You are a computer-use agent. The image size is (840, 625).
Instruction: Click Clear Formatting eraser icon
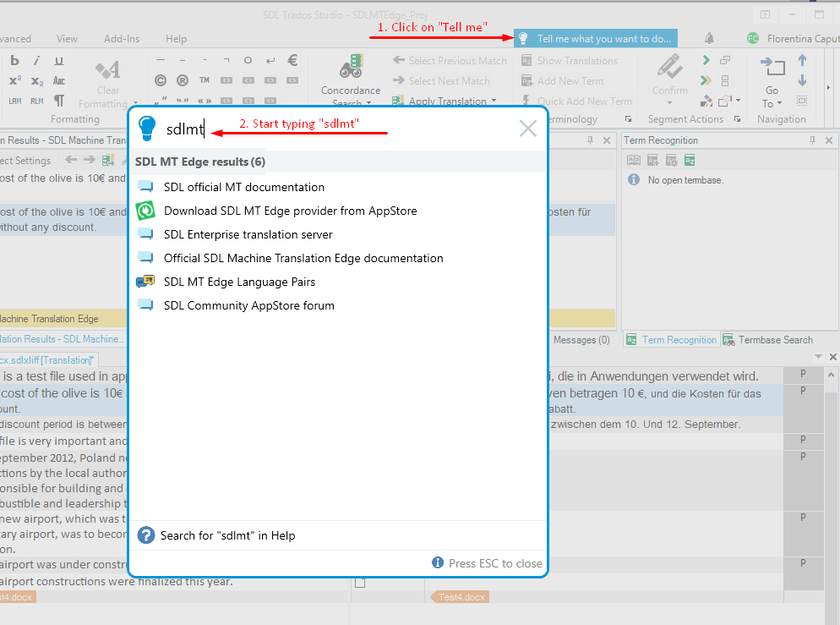tap(107, 69)
